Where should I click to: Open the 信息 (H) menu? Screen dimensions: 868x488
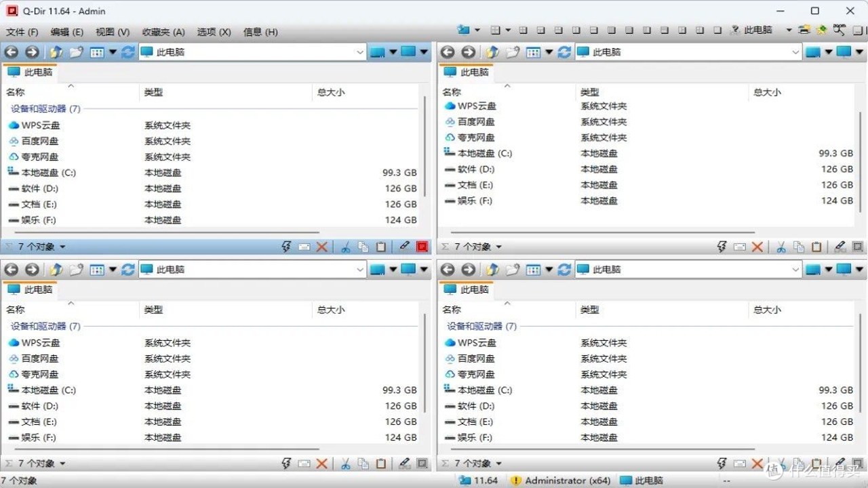[260, 32]
